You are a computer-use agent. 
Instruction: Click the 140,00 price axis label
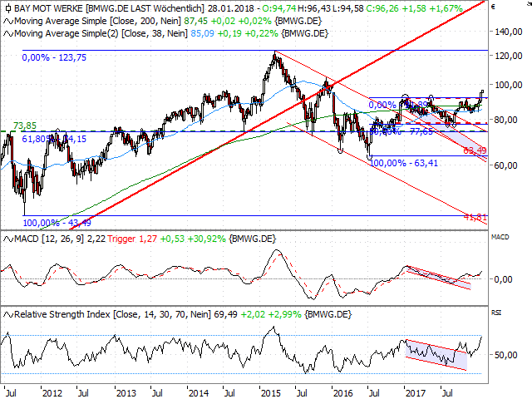[509, 32]
